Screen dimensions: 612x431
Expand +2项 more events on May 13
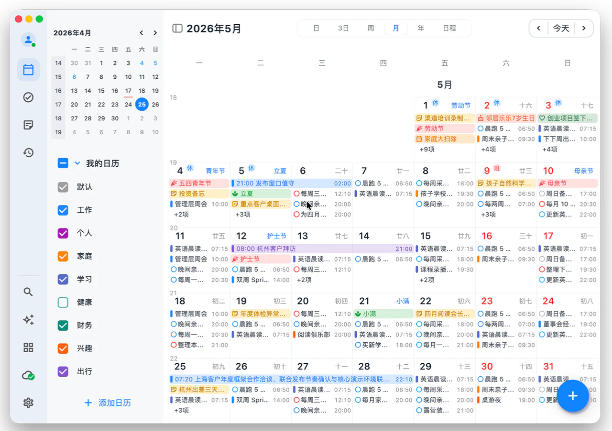tap(304, 280)
